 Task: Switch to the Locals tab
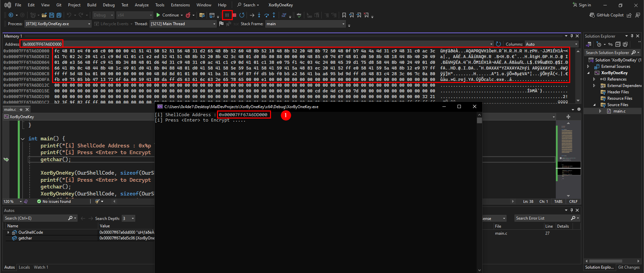point(24,267)
